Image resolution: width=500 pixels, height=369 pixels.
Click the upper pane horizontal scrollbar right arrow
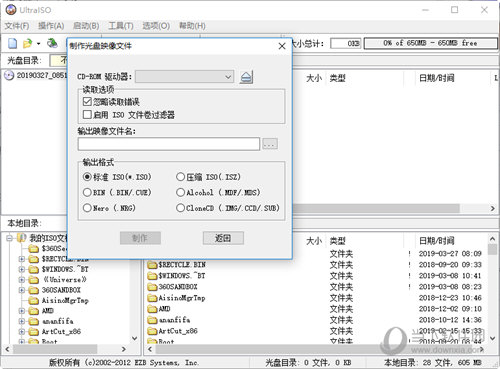[x=492, y=208]
